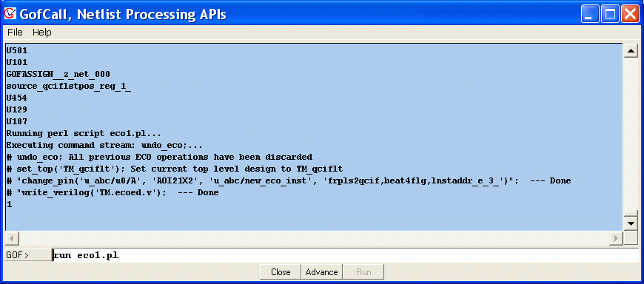Click the vertical scrollbar down arrow

point(630,223)
